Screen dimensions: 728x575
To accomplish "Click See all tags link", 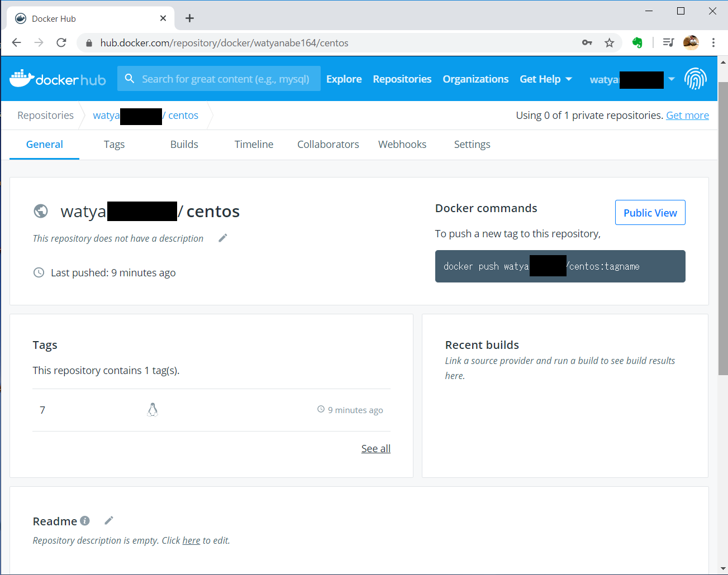I will [x=376, y=448].
